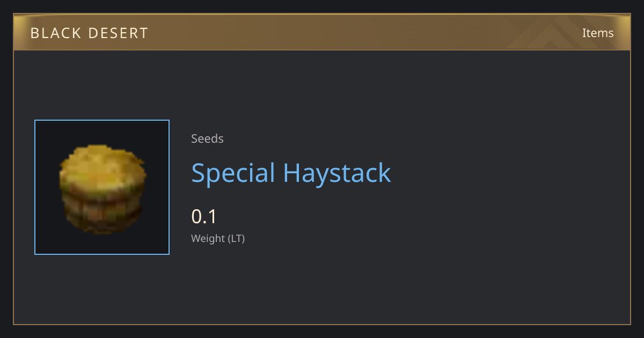Select the 0.1 weight value
644x338 pixels.
click(204, 217)
